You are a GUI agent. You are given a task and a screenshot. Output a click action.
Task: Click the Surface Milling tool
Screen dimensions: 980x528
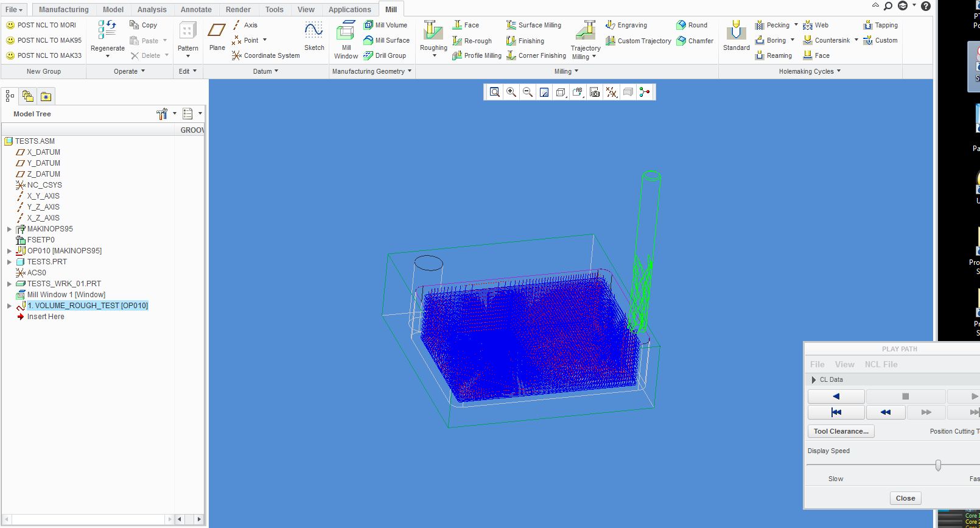pyautogui.click(x=534, y=25)
